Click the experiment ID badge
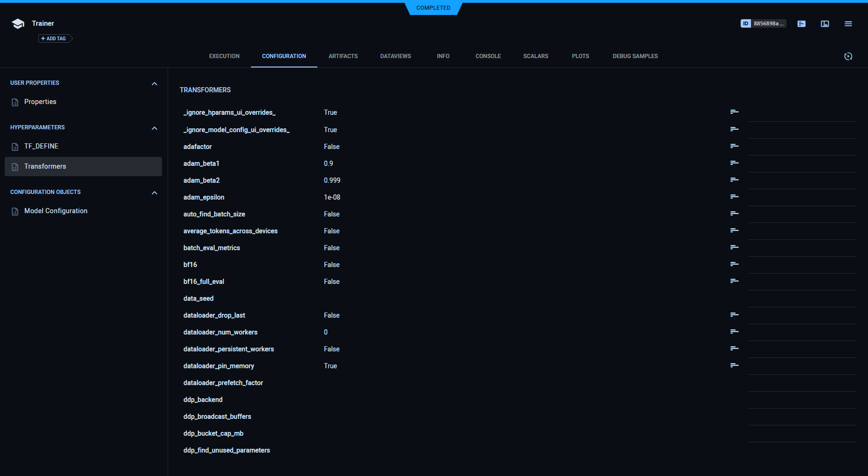This screenshot has height=476, width=868. [763, 23]
